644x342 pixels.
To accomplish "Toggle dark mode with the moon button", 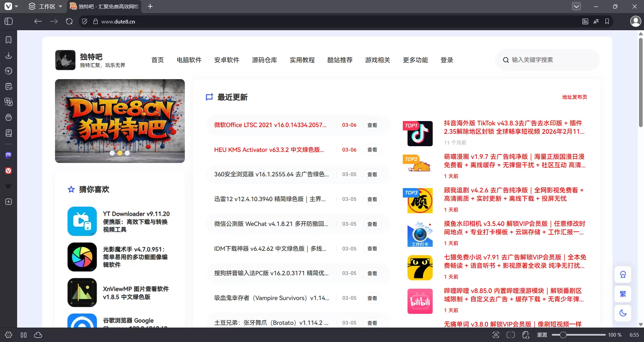I will coord(623,313).
